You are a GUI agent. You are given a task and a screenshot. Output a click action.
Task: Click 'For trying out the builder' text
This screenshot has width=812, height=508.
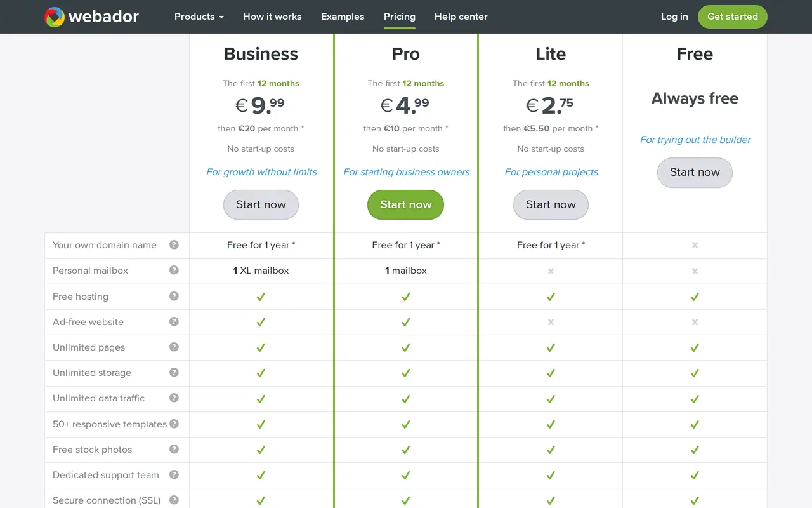695,140
